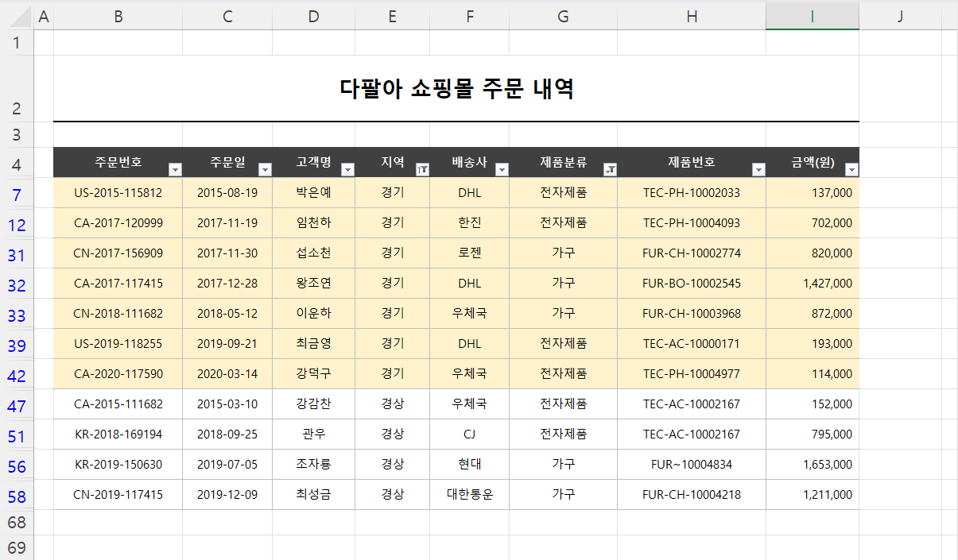
Task: Select column H header
Action: point(692,16)
